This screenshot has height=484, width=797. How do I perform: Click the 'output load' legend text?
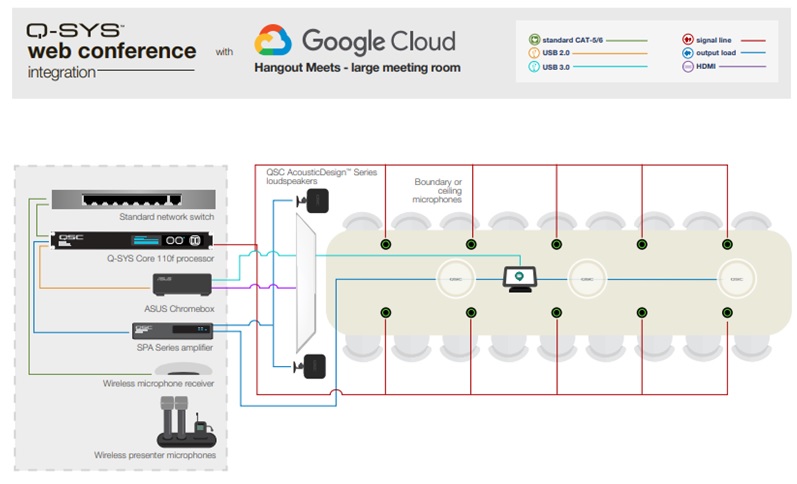tap(716, 53)
